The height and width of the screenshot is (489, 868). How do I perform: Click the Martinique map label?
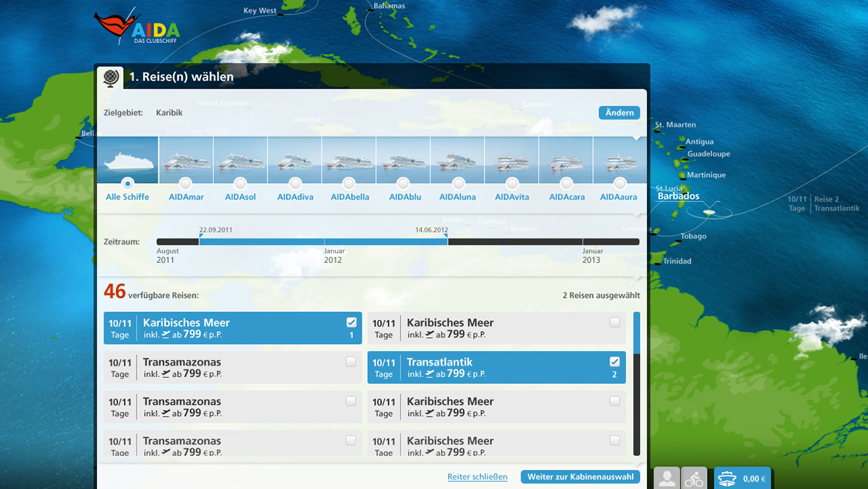click(706, 175)
